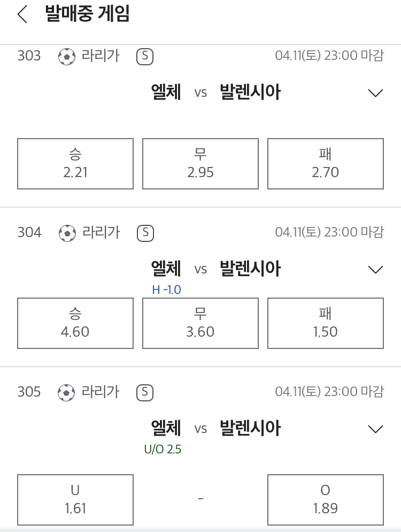This screenshot has height=532, width=401.
Task: Tap the S badge on game 303
Action: [x=145, y=57]
